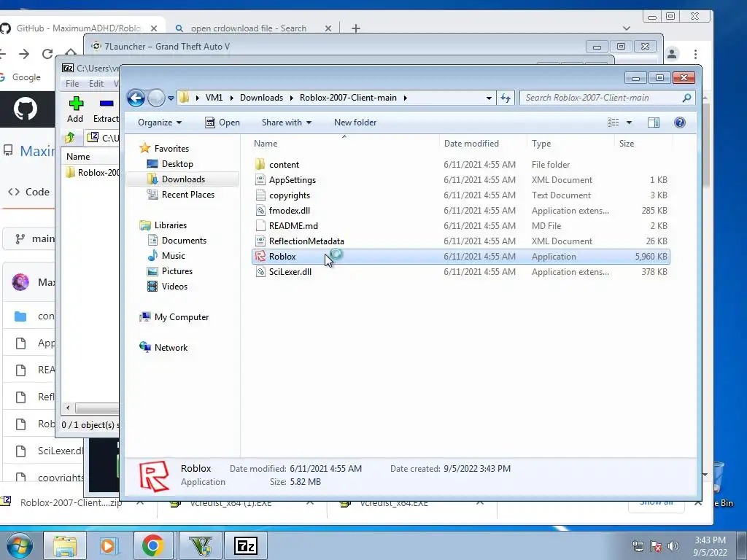The image size is (747, 560).
Task: Click the 7-Zip horizontal scrollbar left arrow
Action: tap(68, 408)
